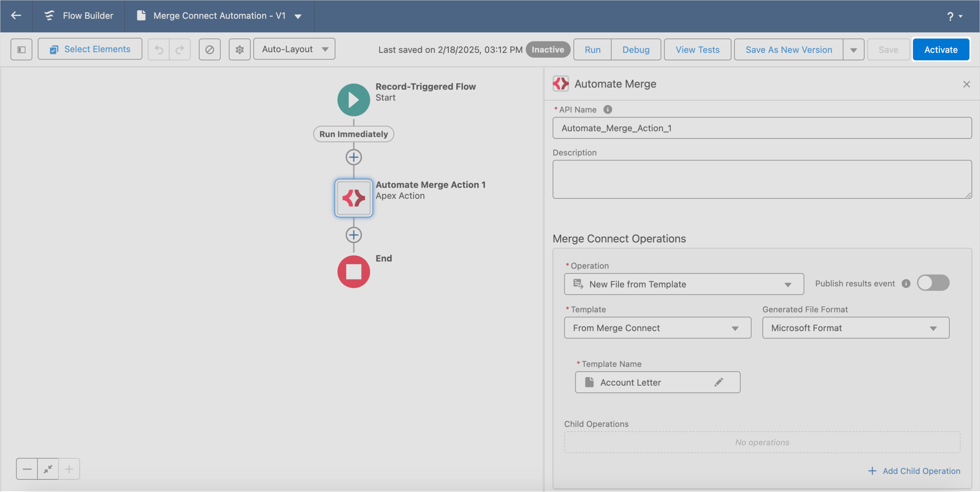Enable the Publish results event toggle
The width and height of the screenshot is (980, 492).
933,283
